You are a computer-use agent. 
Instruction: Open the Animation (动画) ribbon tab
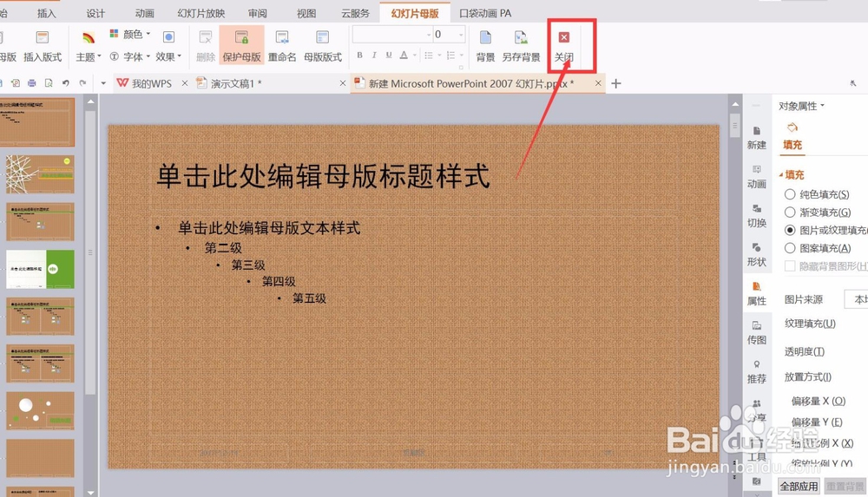[144, 13]
